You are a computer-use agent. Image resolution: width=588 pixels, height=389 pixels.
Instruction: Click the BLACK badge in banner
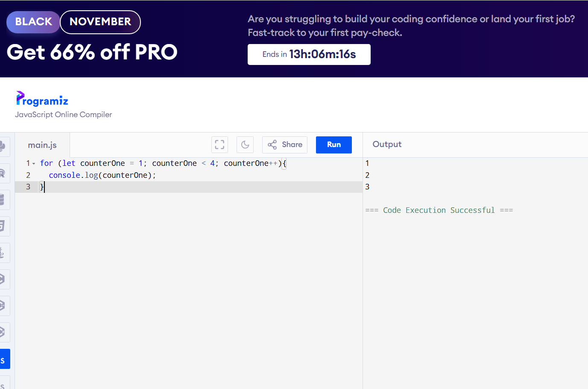pos(33,22)
